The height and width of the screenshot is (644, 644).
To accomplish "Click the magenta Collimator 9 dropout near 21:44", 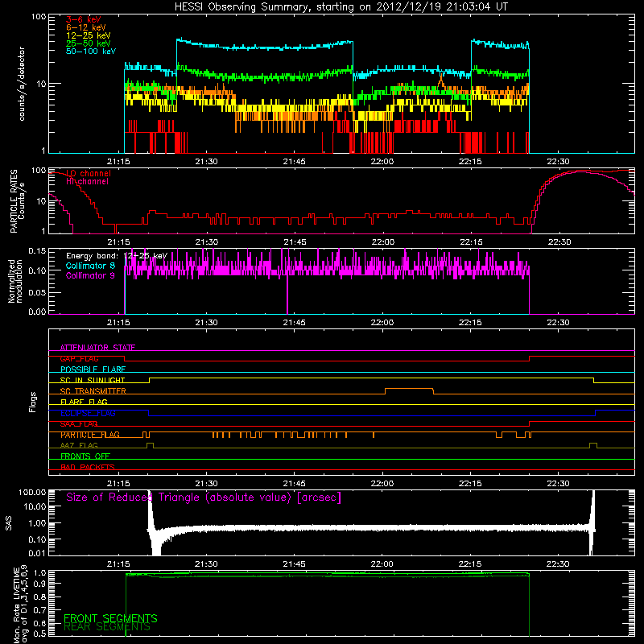I will pos(287,294).
